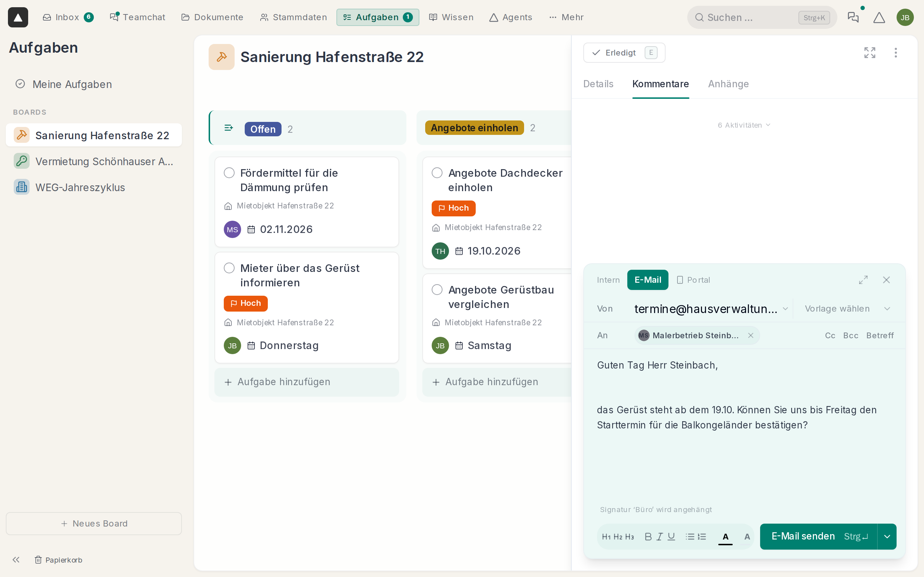Expand the 6 Aktivitäten list
924x577 pixels.
point(744,125)
